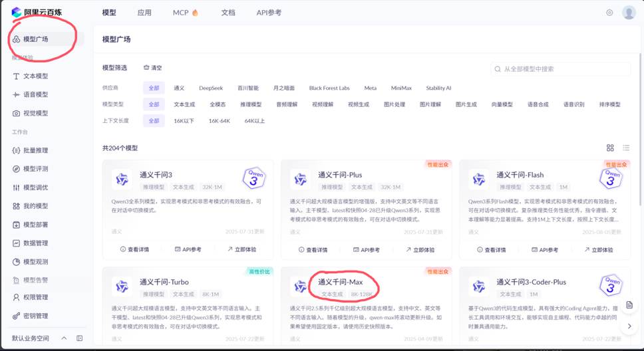Click the right-edge floating chevron arrow
644x351 pixels.
[629, 326]
